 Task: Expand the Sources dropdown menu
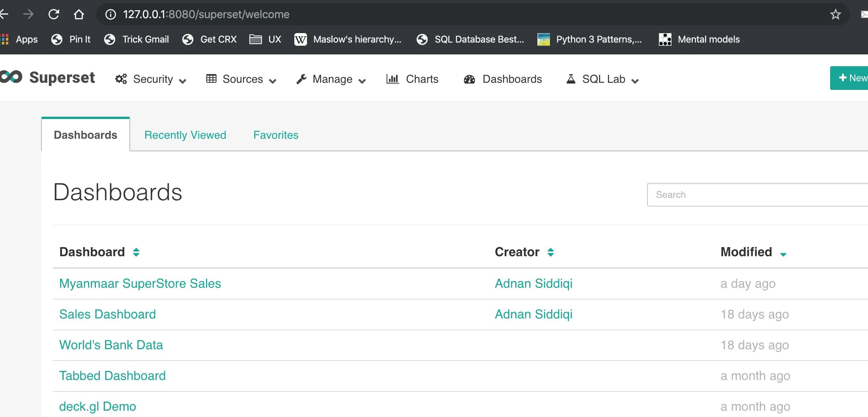point(241,79)
